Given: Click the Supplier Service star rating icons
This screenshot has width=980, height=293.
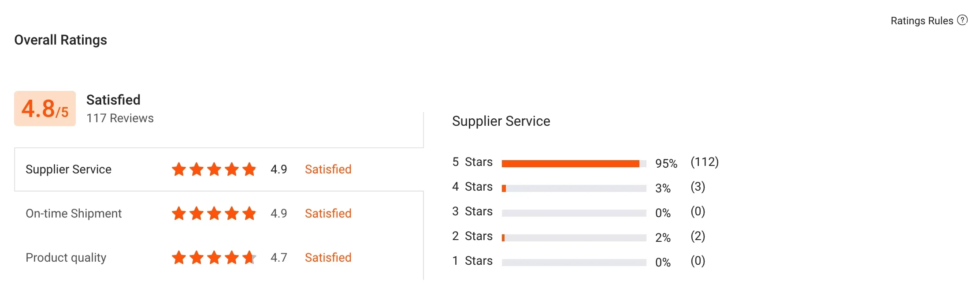Looking at the screenshot, I should tap(214, 169).
